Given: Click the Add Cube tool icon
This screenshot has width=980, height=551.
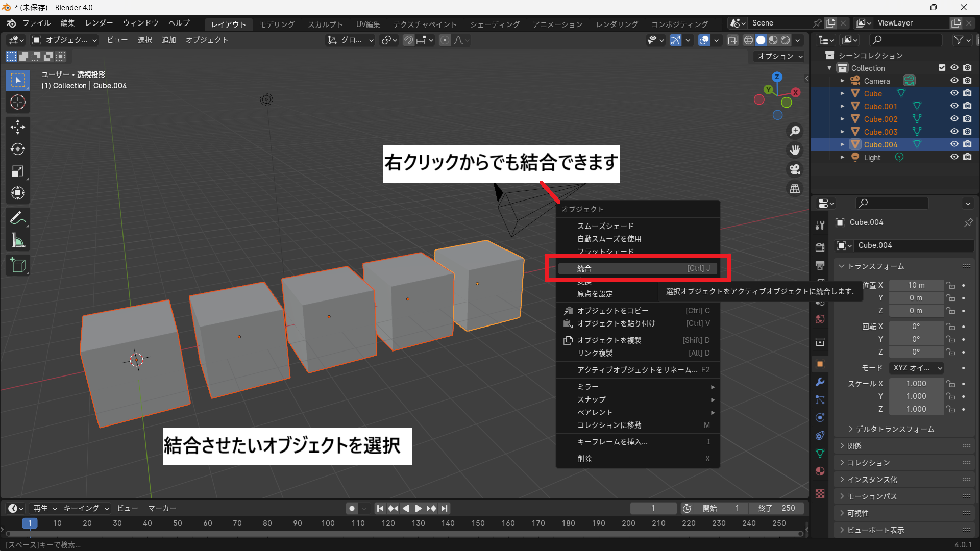Looking at the screenshot, I should click(x=18, y=265).
